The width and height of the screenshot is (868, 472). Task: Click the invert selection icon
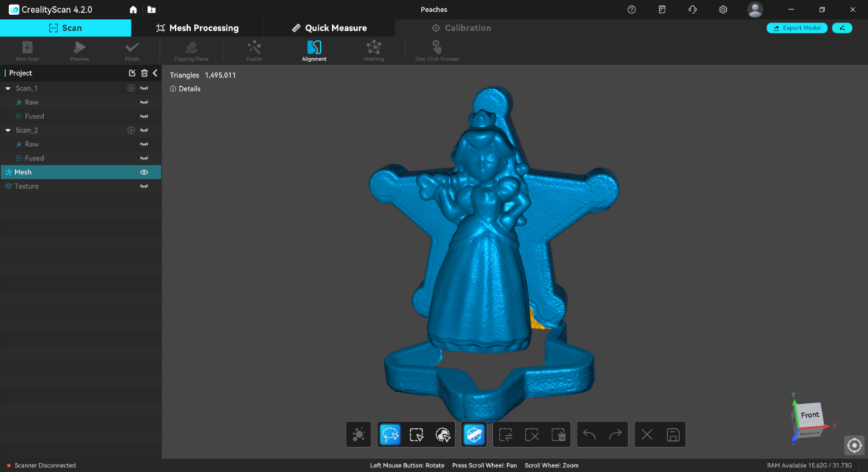(x=506, y=434)
